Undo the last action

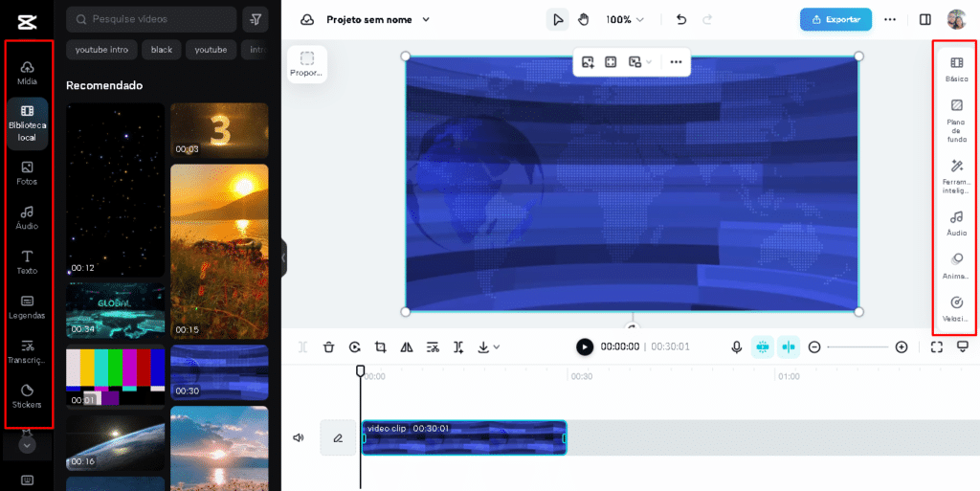click(x=681, y=19)
